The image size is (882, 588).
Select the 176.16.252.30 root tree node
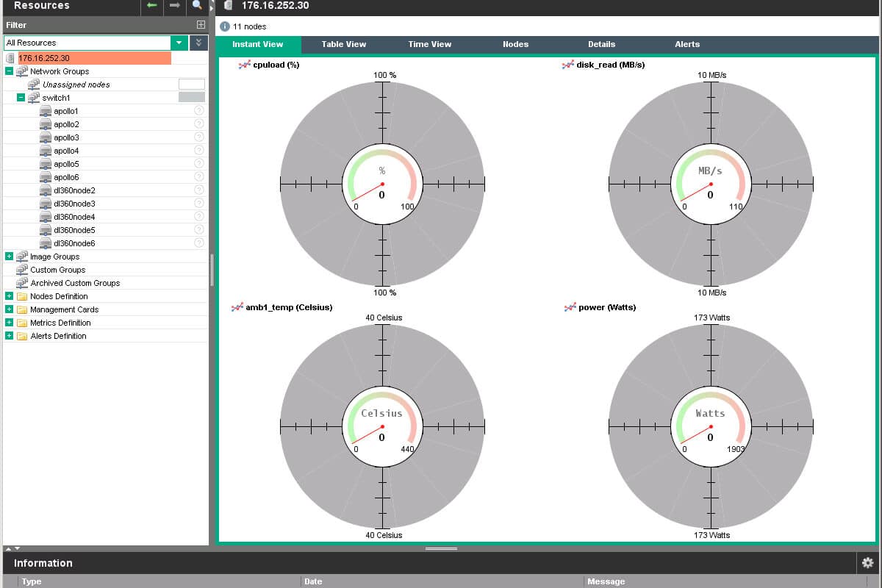44,58
